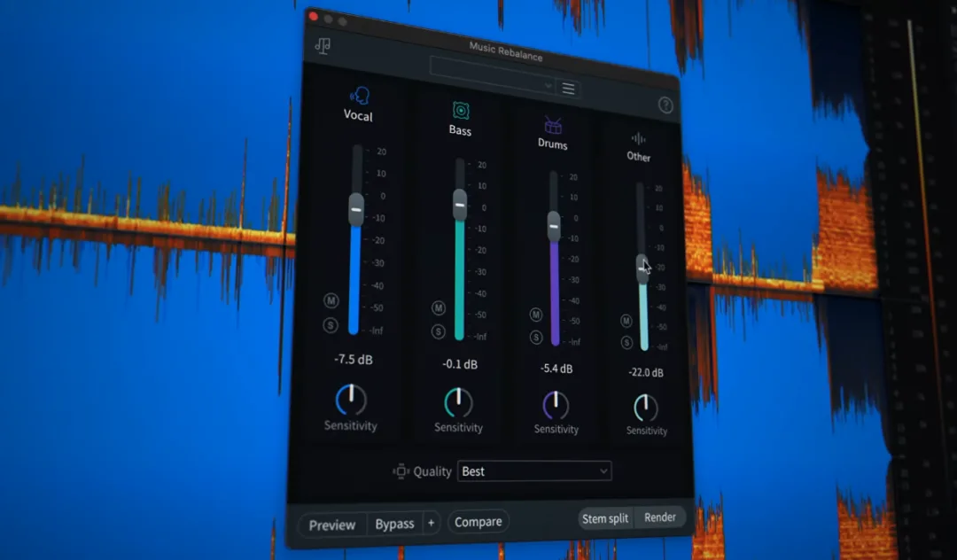Click the -5.4 dB Drums value
Screen dimensions: 957x560
(556, 369)
